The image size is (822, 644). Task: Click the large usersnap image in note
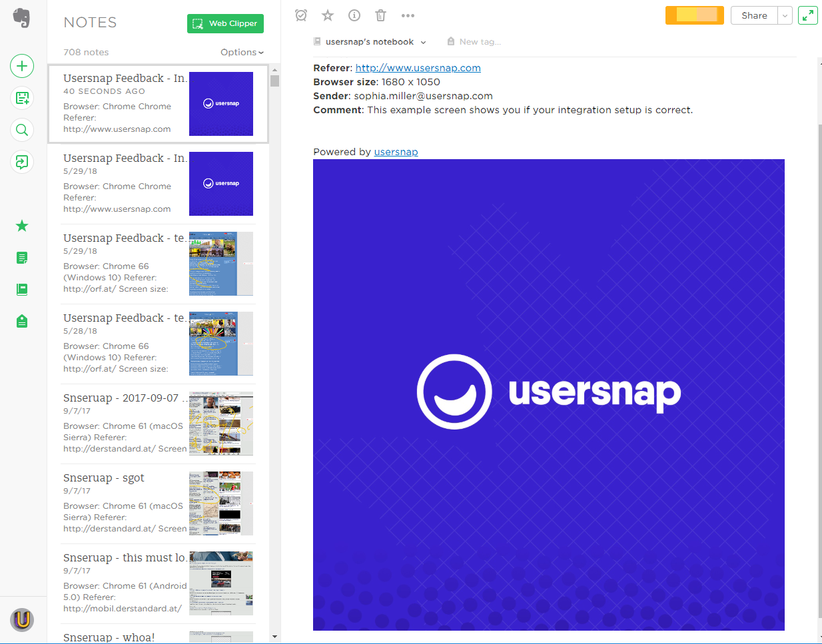(549, 395)
